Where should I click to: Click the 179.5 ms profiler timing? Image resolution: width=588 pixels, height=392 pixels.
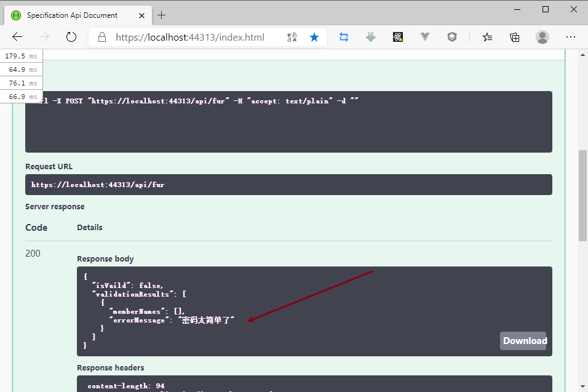pos(21,56)
